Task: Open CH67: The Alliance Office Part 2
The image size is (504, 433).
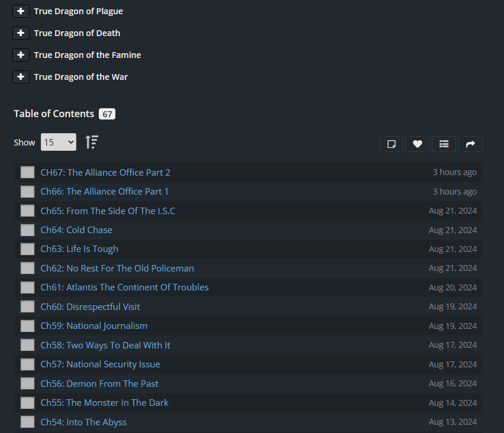Action: point(105,172)
